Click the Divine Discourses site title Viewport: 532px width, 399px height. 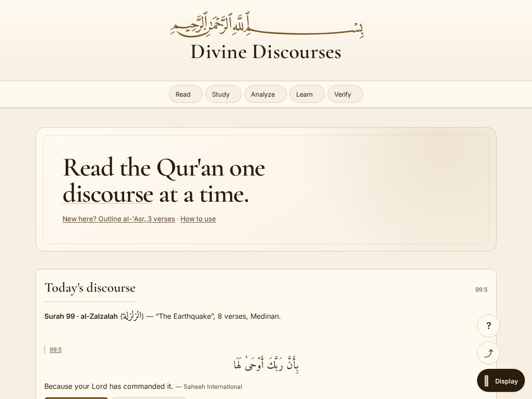point(266,52)
